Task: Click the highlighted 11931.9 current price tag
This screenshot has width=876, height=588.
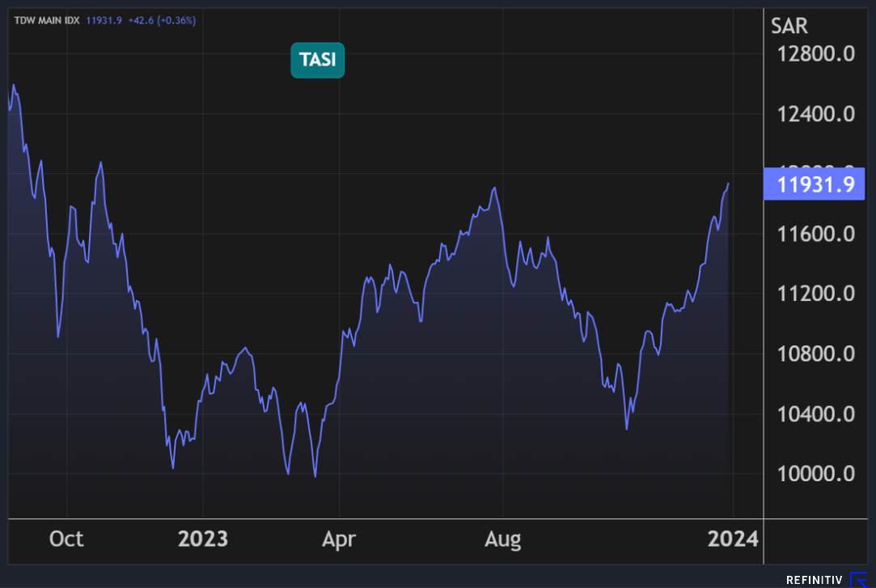Action: pyautogui.click(x=815, y=185)
